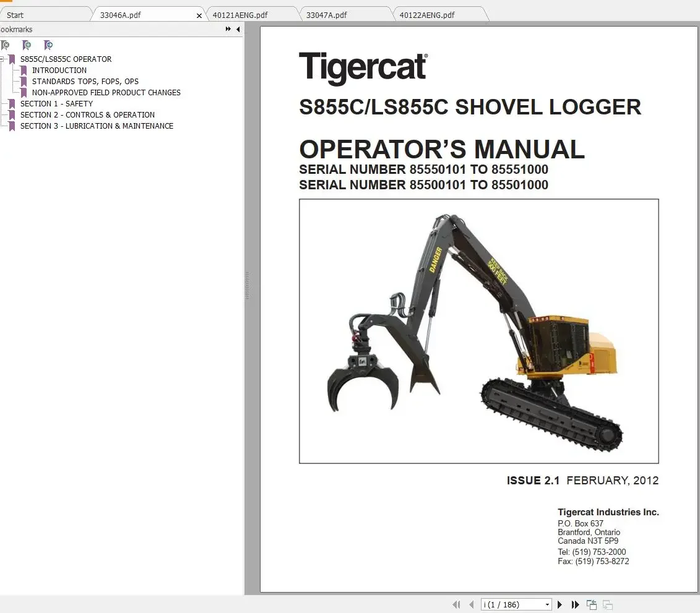Go forward to the next view
This screenshot has width=700, height=613.
(608, 604)
